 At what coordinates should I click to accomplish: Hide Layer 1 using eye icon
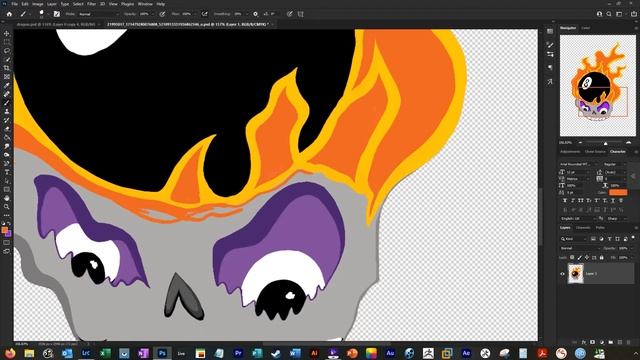(x=562, y=274)
